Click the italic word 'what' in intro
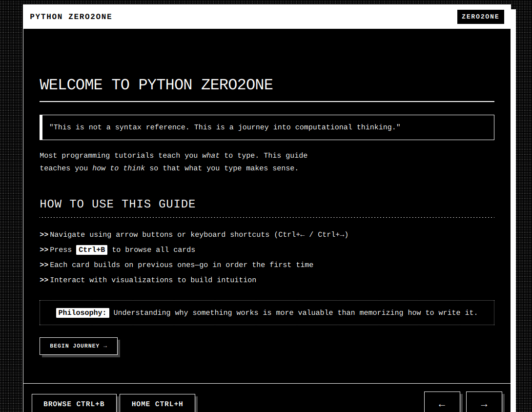The image size is (532, 412). click(x=211, y=155)
